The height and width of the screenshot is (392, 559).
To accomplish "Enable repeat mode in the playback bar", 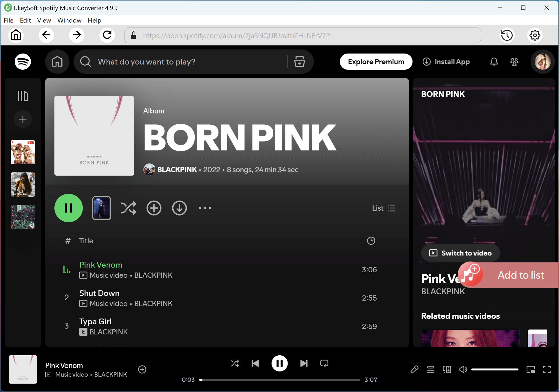I will [x=324, y=364].
